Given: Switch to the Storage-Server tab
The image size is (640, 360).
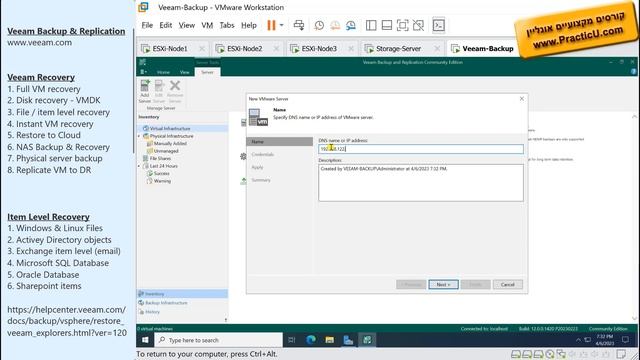Looking at the screenshot, I should [398, 49].
